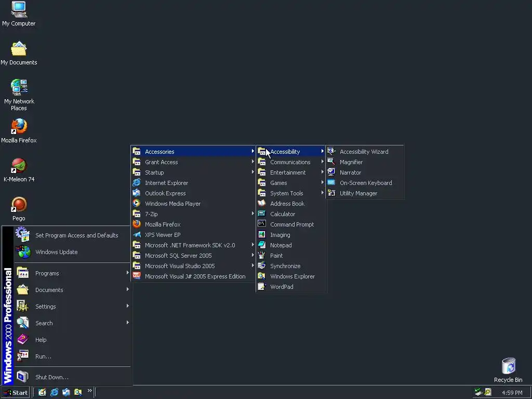
Task: Click the taskbar clock showing 4:59 PM
Action: (x=512, y=393)
